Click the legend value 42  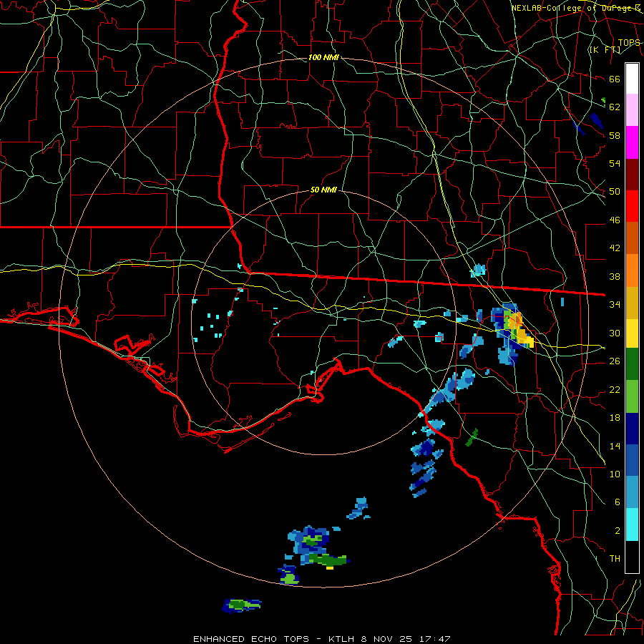coord(615,248)
